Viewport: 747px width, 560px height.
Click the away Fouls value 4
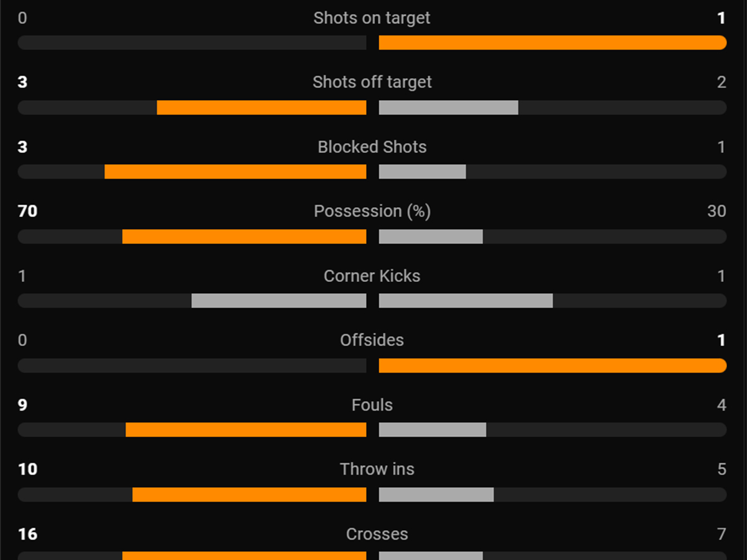(721, 405)
